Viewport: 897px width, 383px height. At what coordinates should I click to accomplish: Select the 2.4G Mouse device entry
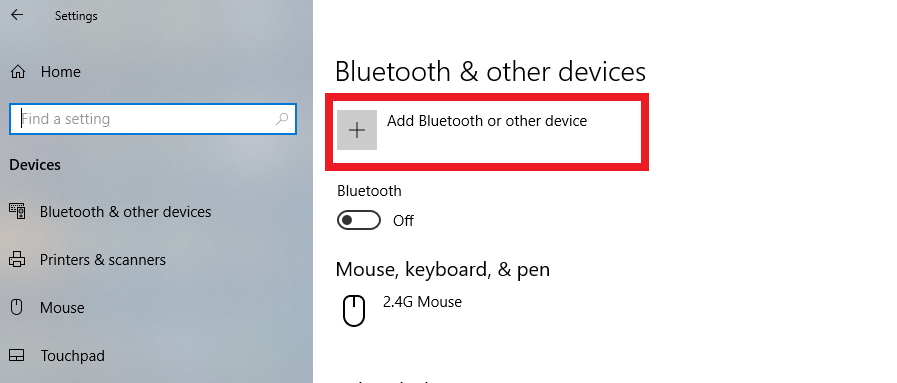point(422,302)
